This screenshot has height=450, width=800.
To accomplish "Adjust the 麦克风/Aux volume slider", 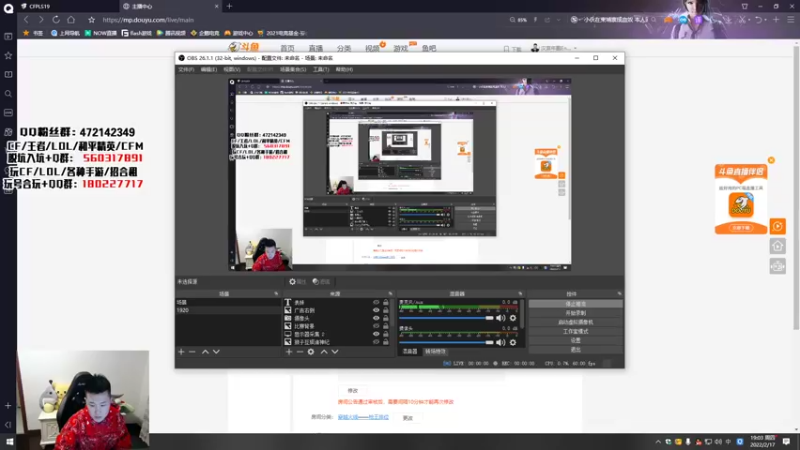I will point(446,318).
